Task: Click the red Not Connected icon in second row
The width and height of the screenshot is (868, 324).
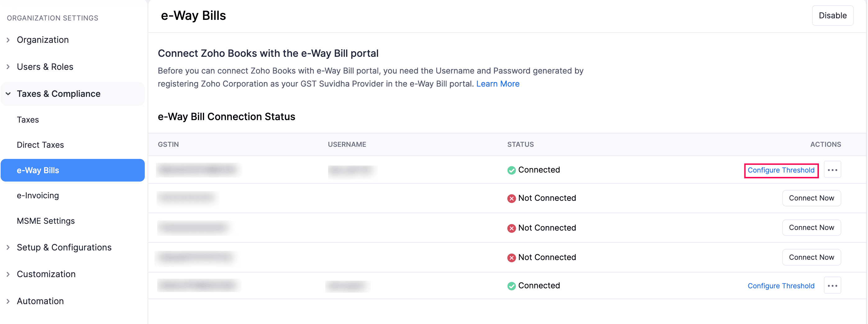Action: [x=511, y=198]
